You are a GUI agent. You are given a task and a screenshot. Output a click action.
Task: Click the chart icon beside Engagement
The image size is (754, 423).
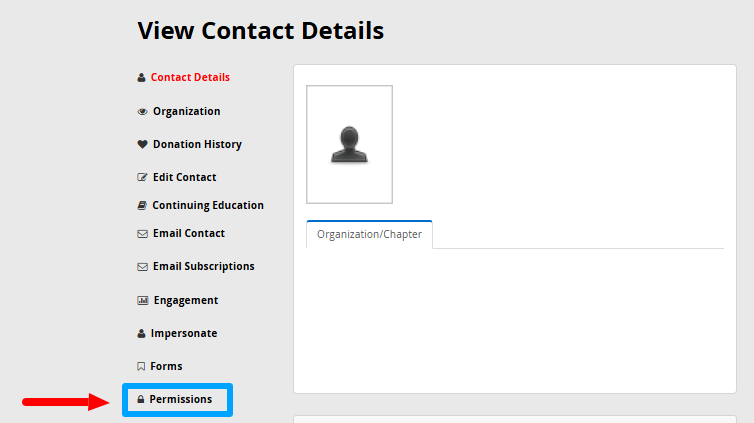[143, 300]
